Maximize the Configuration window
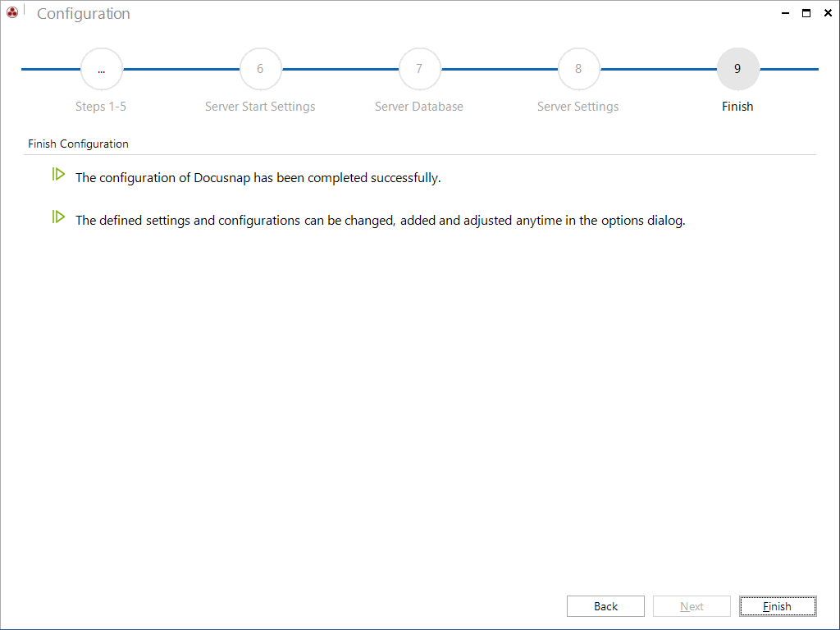This screenshot has height=630, width=840. click(806, 13)
